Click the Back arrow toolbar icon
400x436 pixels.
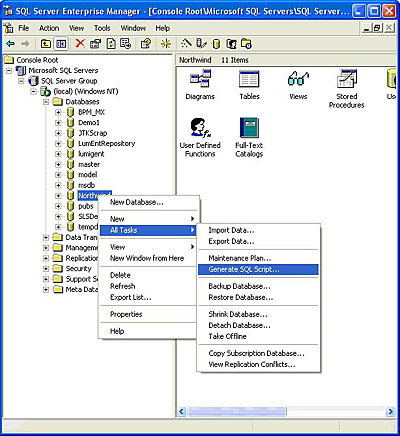11,44
